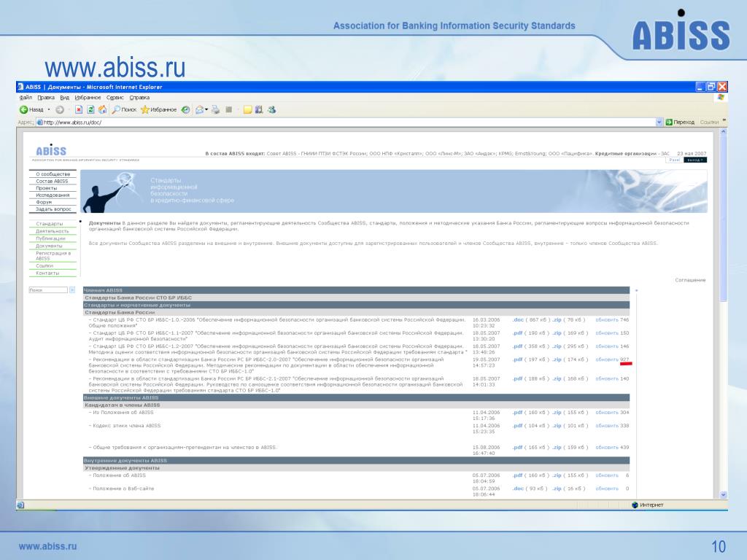
Task: Download the .zip of Из Положения об ABISS
Action: pyautogui.click(x=557, y=413)
